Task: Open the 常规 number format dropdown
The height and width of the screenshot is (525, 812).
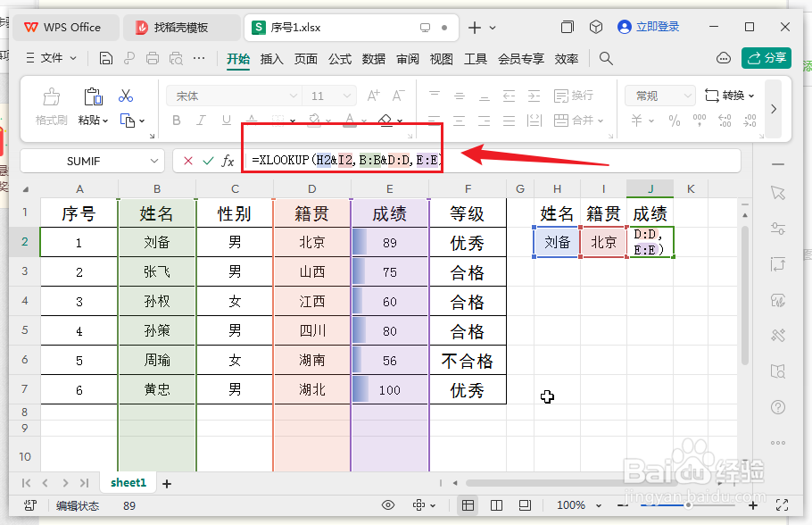Action: coord(660,95)
